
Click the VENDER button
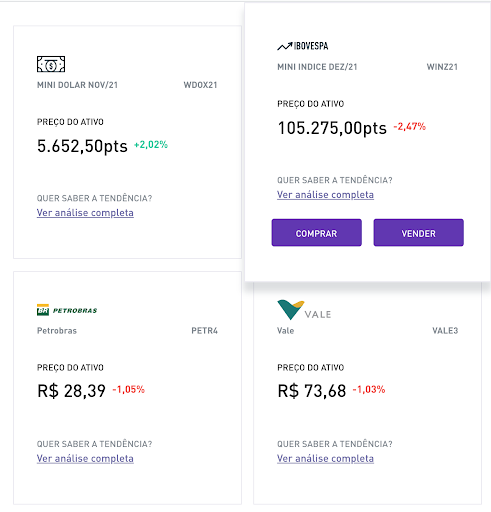click(419, 233)
